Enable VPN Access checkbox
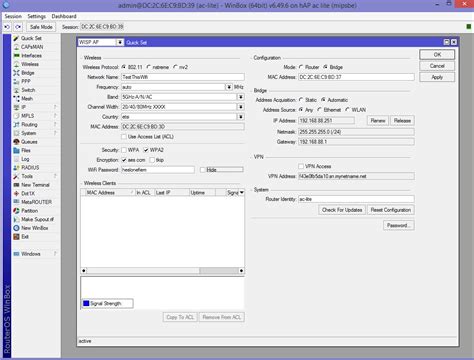 [x=301, y=166]
